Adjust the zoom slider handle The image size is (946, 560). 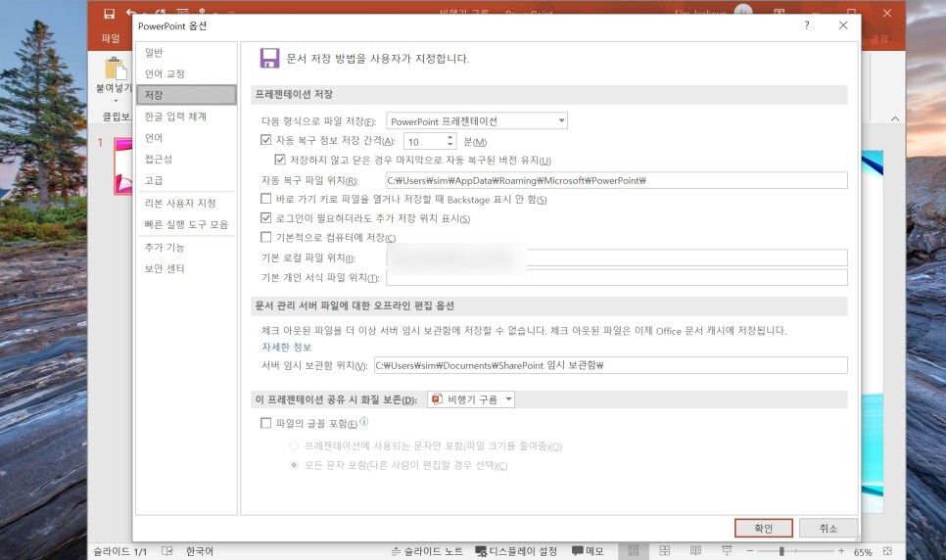[x=781, y=551]
